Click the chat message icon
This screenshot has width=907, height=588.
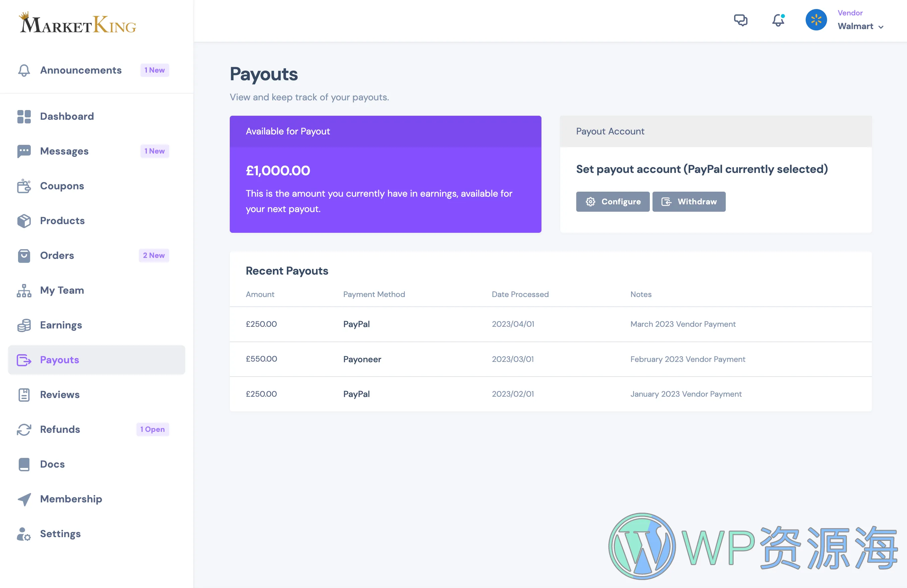click(x=740, y=20)
